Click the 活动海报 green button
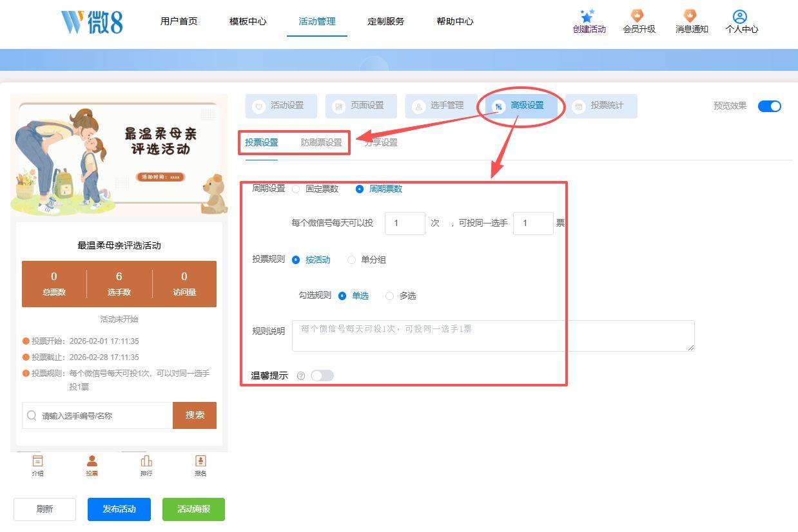This screenshot has height=532, width=798. (193, 509)
